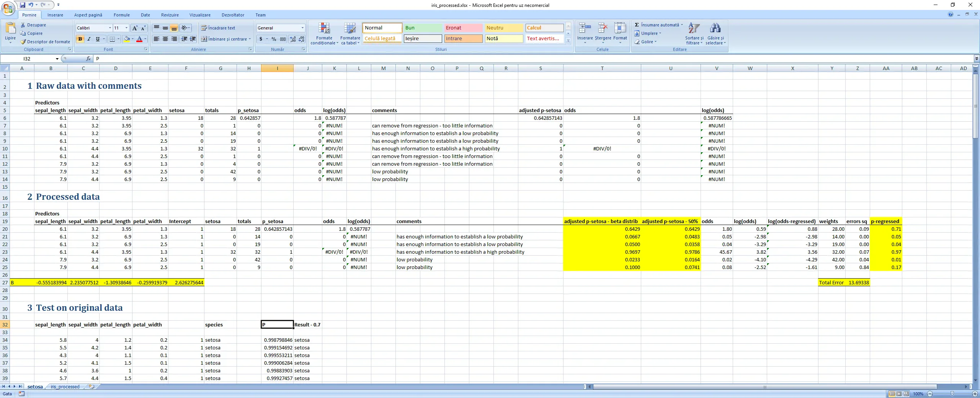The height and width of the screenshot is (398, 980).
Task: Click Încadrare text (wrap text) button
Action: coord(218,28)
